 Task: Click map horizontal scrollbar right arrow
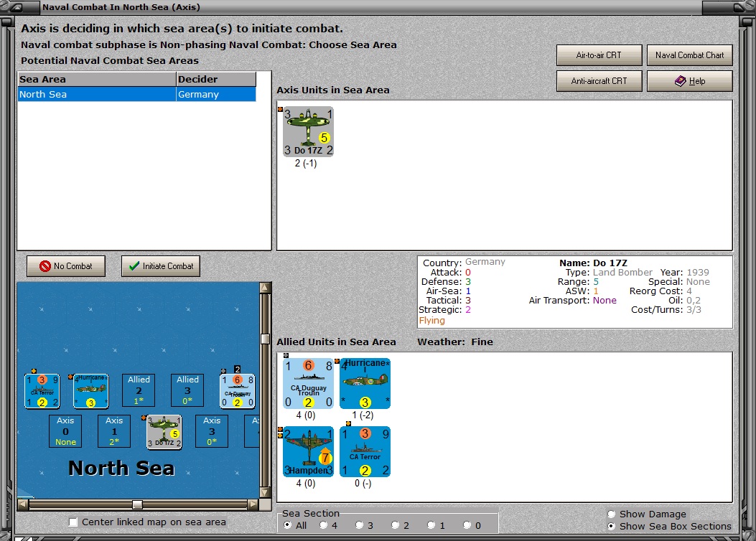click(x=253, y=504)
